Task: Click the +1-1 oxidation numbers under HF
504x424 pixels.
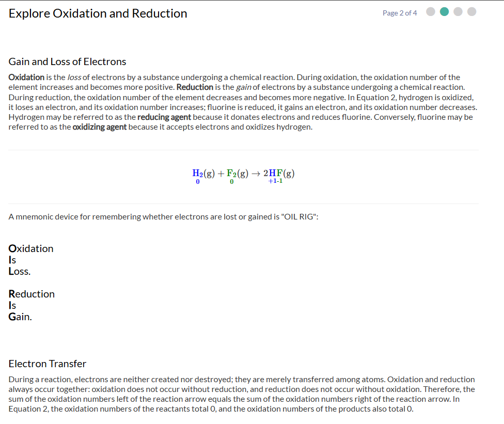Action: tap(275, 181)
